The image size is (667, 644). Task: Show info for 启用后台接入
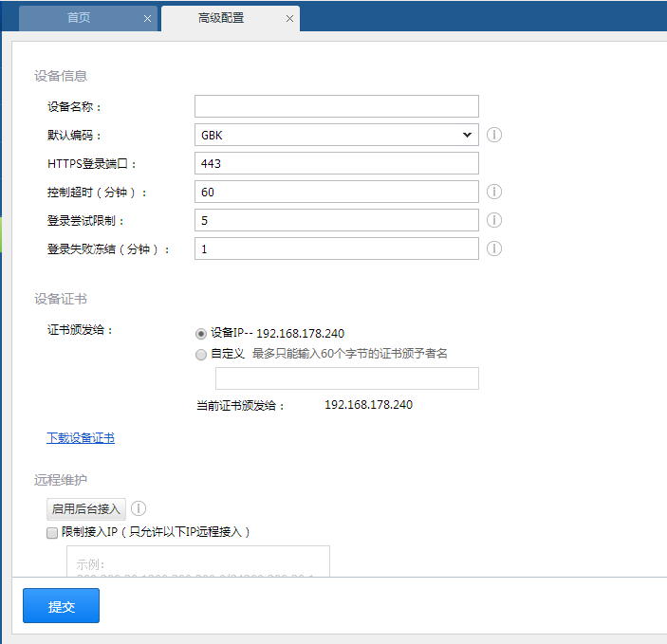[x=139, y=508]
